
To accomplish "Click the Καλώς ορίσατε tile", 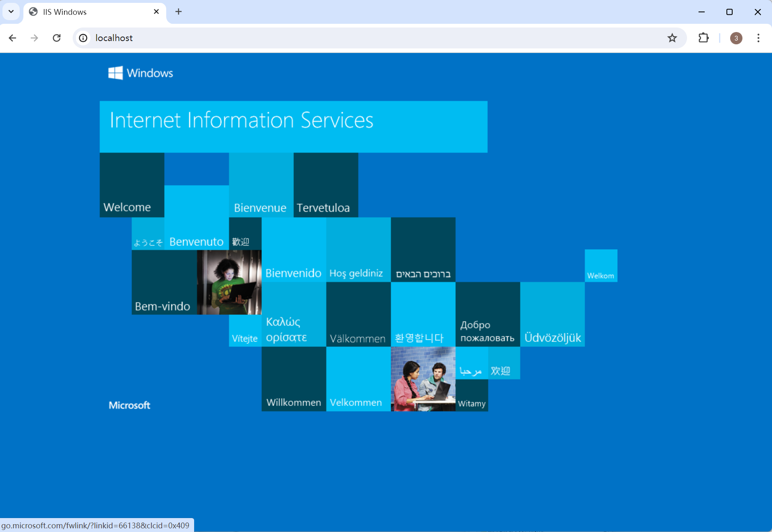I will click(294, 314).
